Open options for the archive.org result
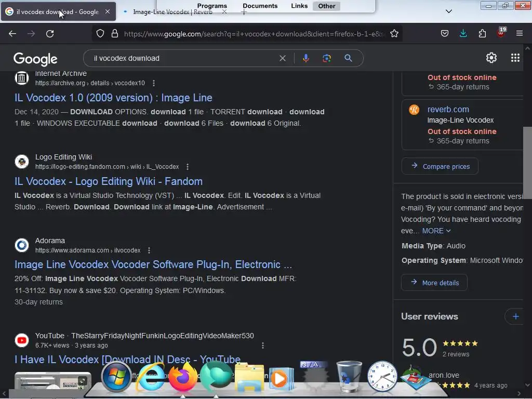This screenshot has width=532, height=399. click(154, 83)
